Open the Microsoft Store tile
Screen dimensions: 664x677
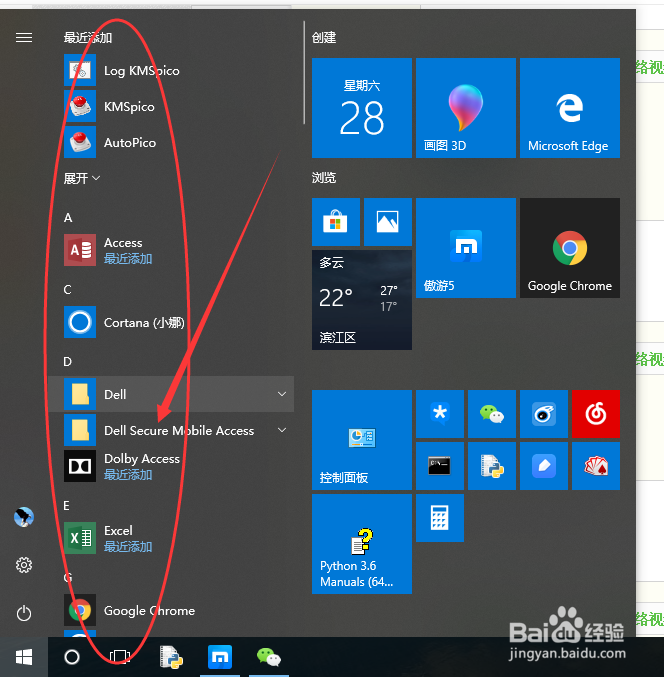(336, 222)
